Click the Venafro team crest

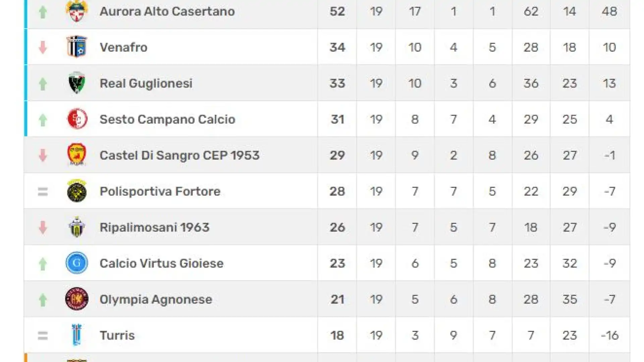[77, 47]
